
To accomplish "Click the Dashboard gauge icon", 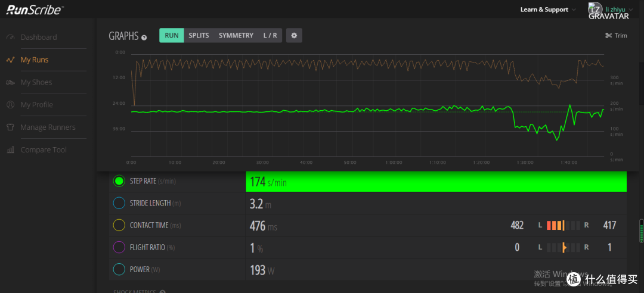I will coord(11,38).
